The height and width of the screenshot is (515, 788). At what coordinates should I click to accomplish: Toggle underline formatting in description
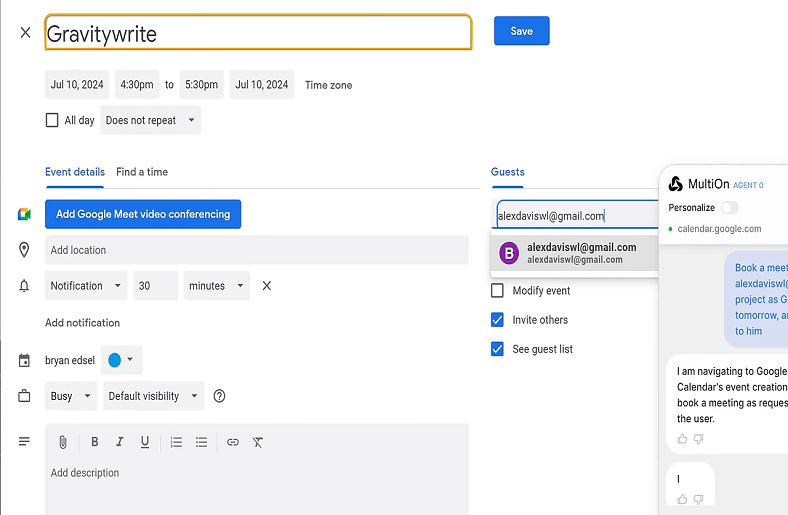tap(145, 442)
